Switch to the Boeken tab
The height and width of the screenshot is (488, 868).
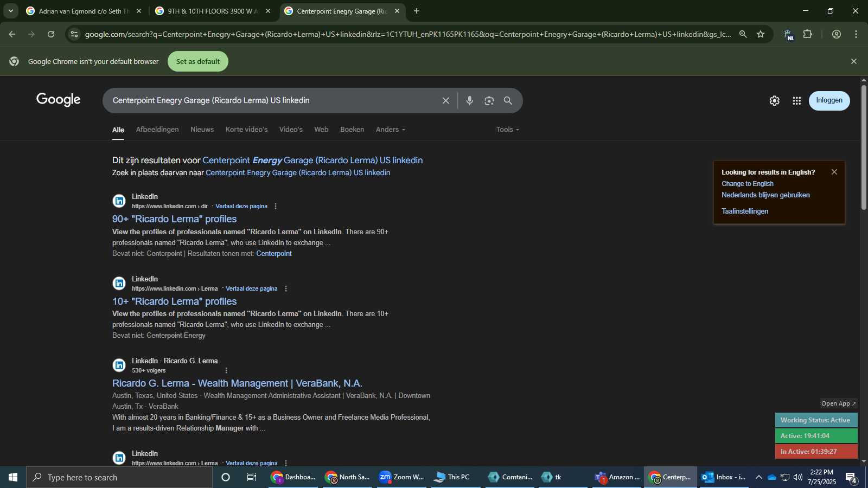point(352,130)
